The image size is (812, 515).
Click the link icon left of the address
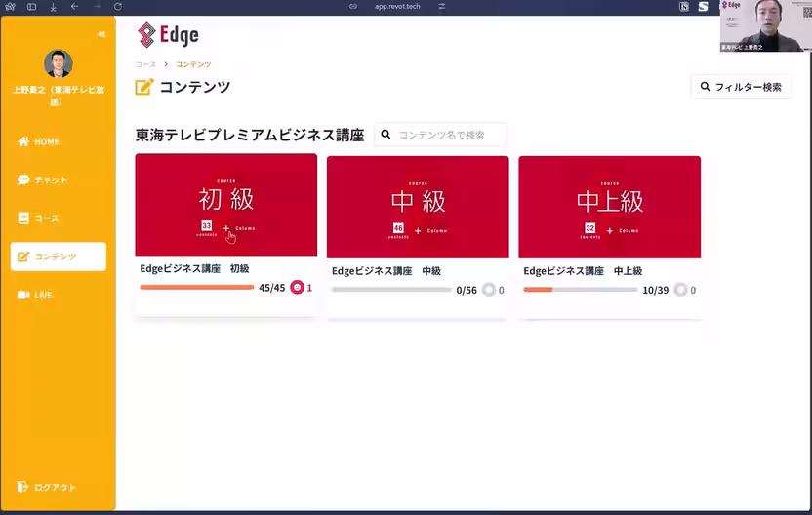point(353,6)
